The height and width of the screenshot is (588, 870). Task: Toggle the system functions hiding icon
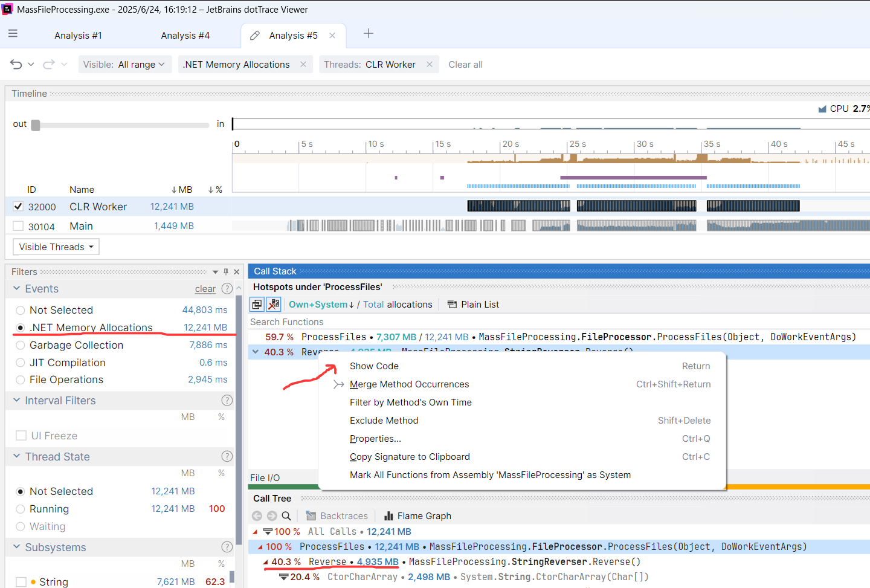pyautogui.click(x=274, y=305)
